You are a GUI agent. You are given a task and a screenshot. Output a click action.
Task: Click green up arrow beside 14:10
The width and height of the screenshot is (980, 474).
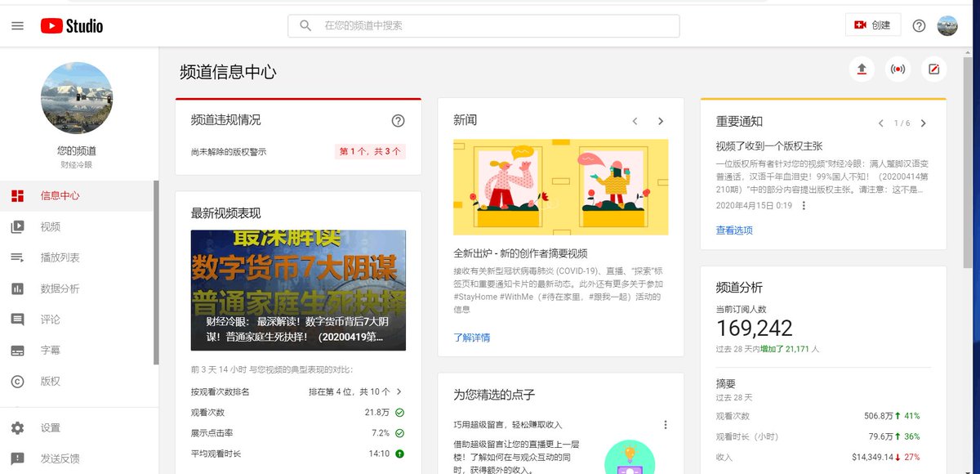(x=399, y=453)
